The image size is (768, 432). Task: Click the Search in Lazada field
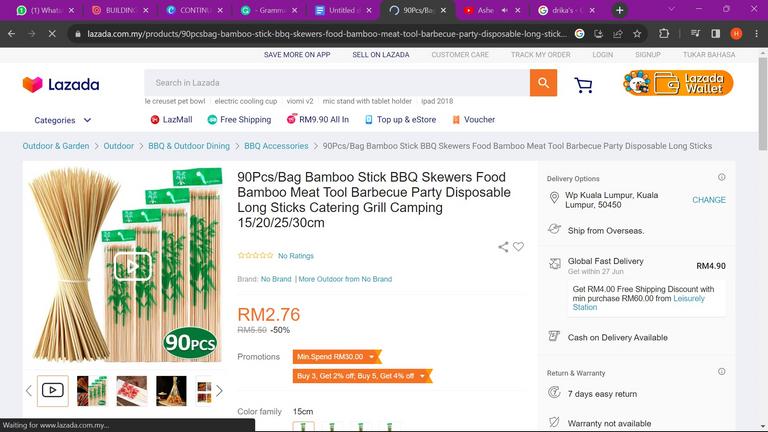(336, 83)
